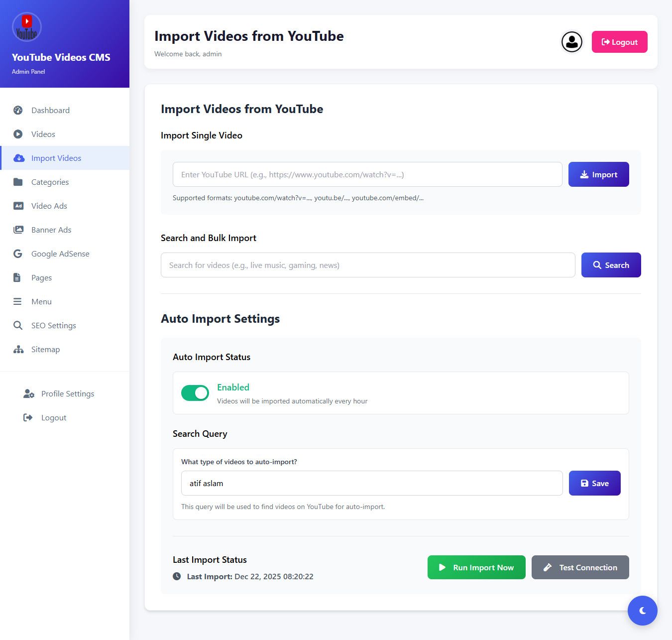
Task: Click Logout in the sidebar
Action: [x=65, y=417]
